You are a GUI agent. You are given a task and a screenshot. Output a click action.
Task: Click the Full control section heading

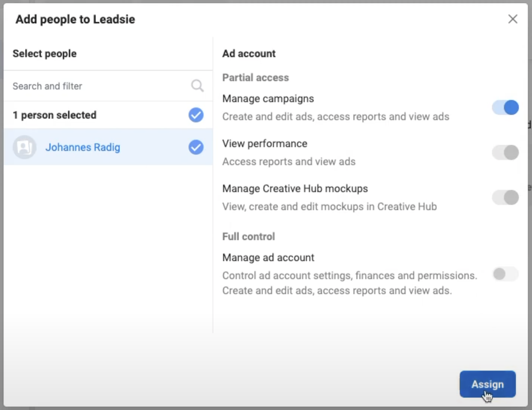(x=248, y=237)
